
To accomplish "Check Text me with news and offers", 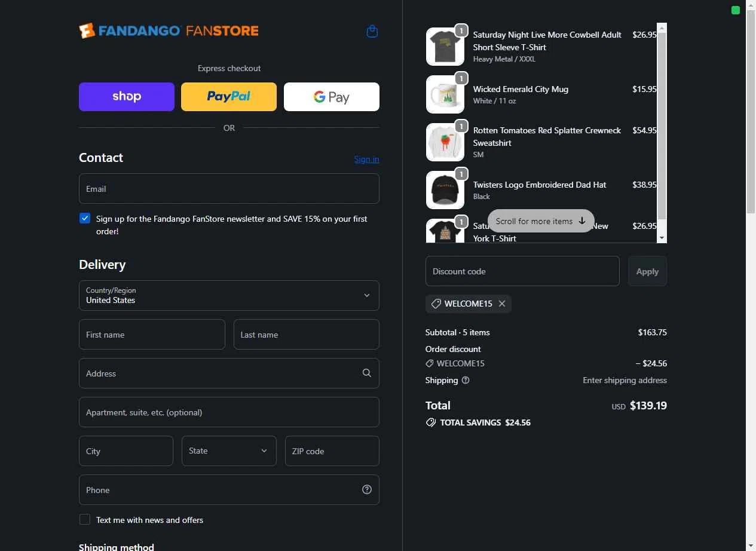I will 85,519.
